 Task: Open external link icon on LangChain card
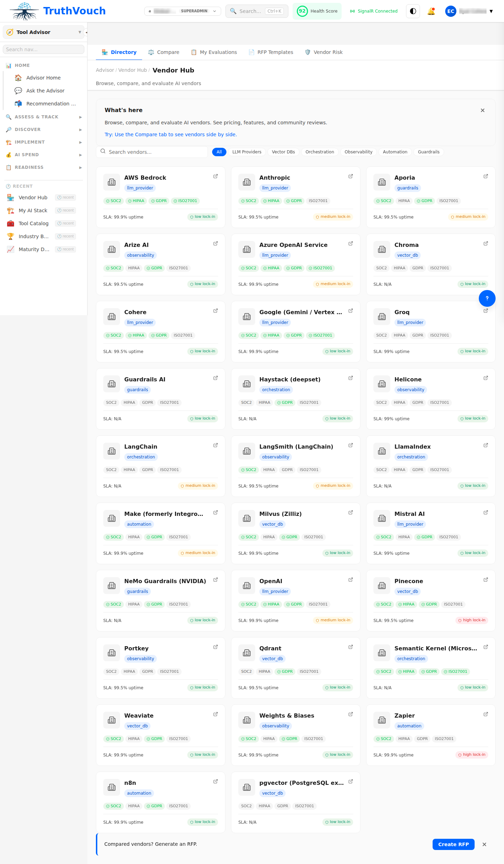coord(216,445)
